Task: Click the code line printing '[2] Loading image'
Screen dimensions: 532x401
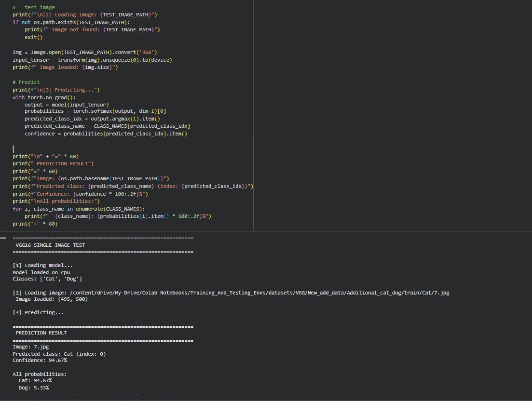Action: (85, 15)
